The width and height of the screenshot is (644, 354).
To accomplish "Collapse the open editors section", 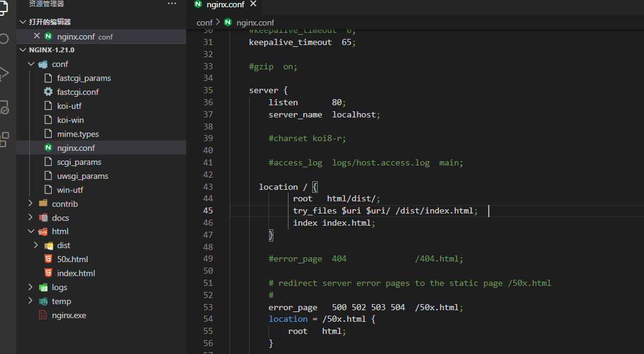I will pyautogui.click(x=23, y=22).
